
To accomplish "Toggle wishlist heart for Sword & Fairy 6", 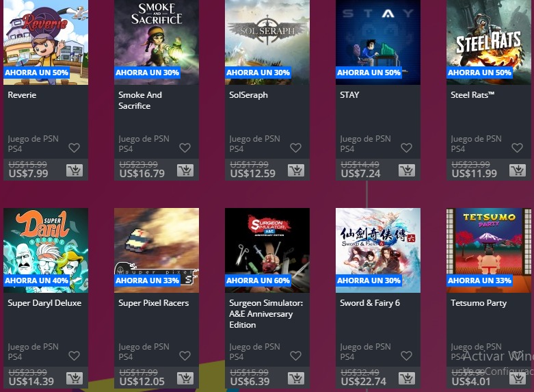I will [406, 356].
